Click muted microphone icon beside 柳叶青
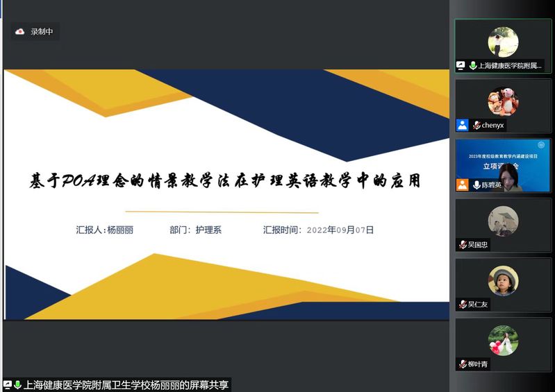555x392 pixels. click(x=463, y=364)
